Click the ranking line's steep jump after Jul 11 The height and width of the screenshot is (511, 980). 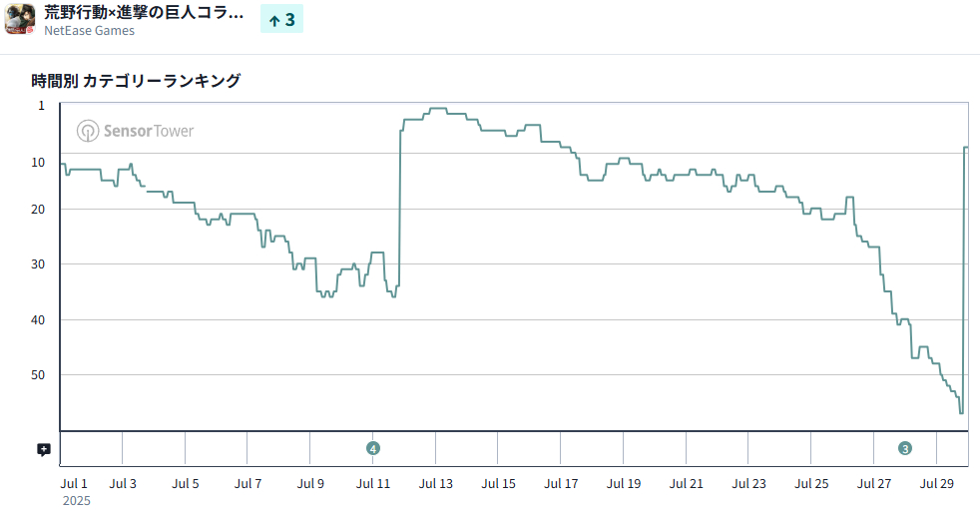[x=400, y=210]
